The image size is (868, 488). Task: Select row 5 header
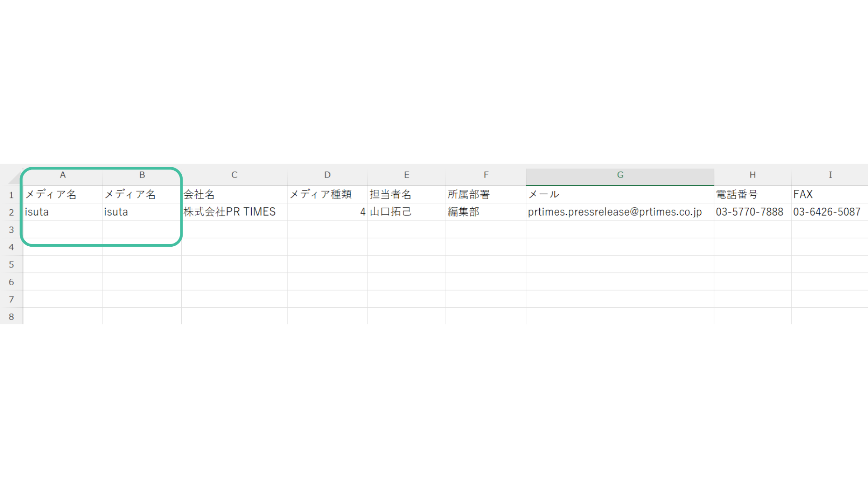[x=11, y=265]
